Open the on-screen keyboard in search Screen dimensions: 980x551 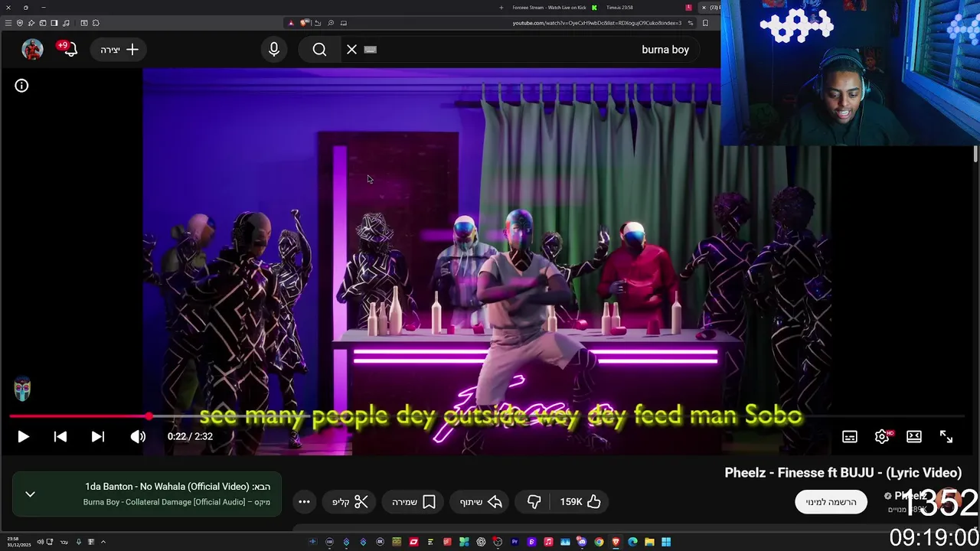coord(371,50)
